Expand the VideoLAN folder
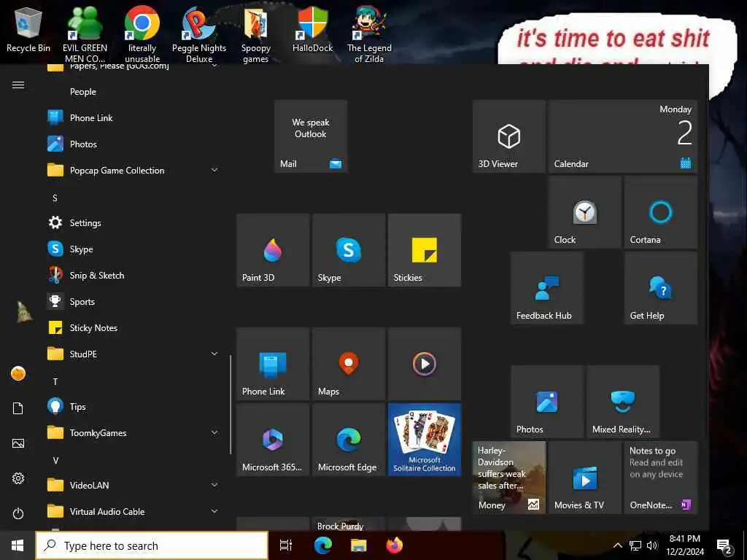747x560 pixels. tap(133, 485)
